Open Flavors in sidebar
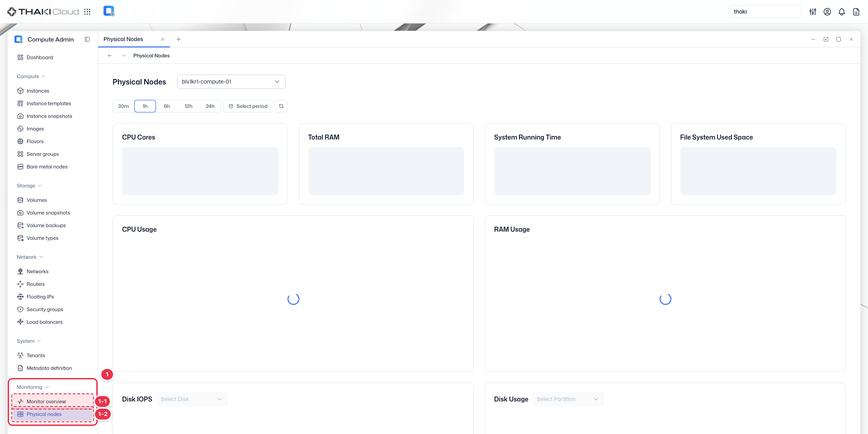The image size is (868, 434). [x=35, y=141]
